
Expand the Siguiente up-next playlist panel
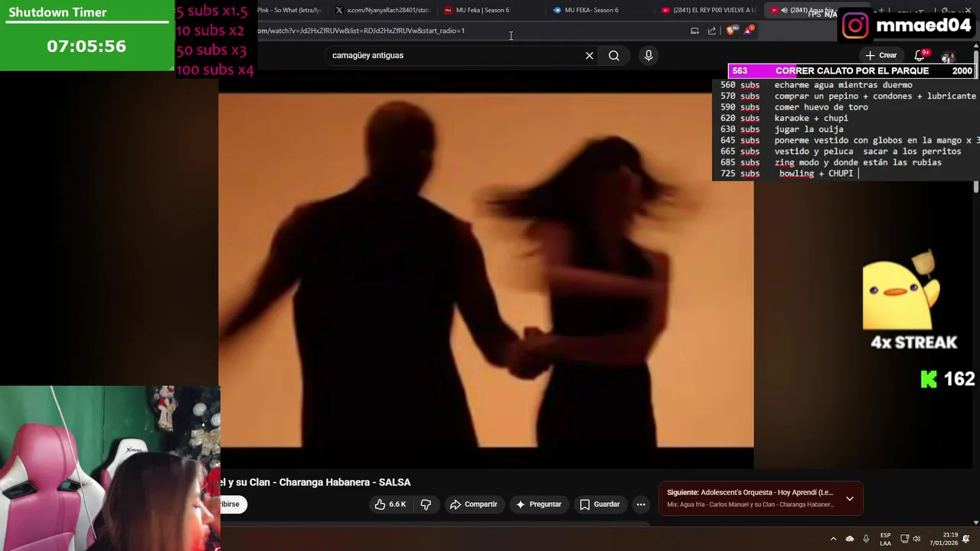point(850,499)
